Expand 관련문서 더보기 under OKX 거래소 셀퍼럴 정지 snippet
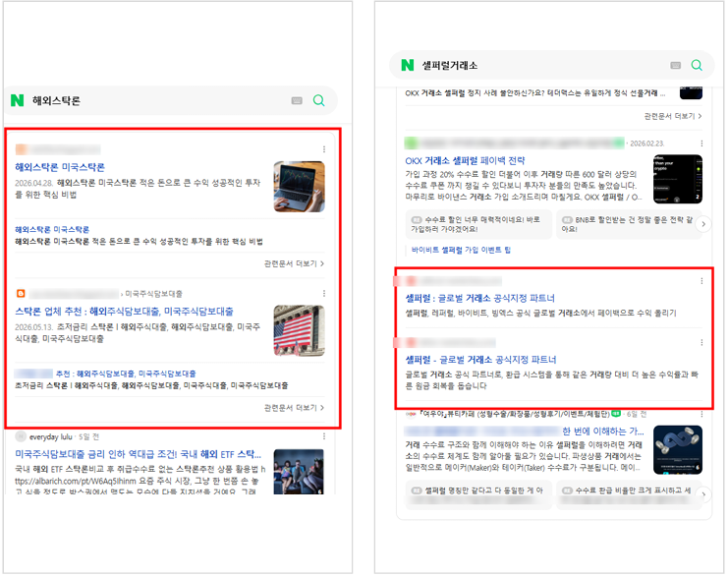The width and height of the screenshot is (728, 576). point(673,116)
